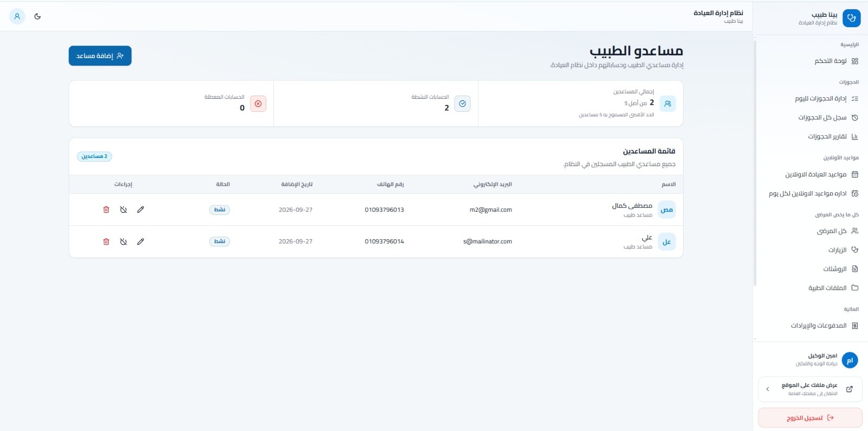Click the تسجيل الخروج logout button
The height and width of the screenshot is (431, 868).
click(x=810, y=418)
